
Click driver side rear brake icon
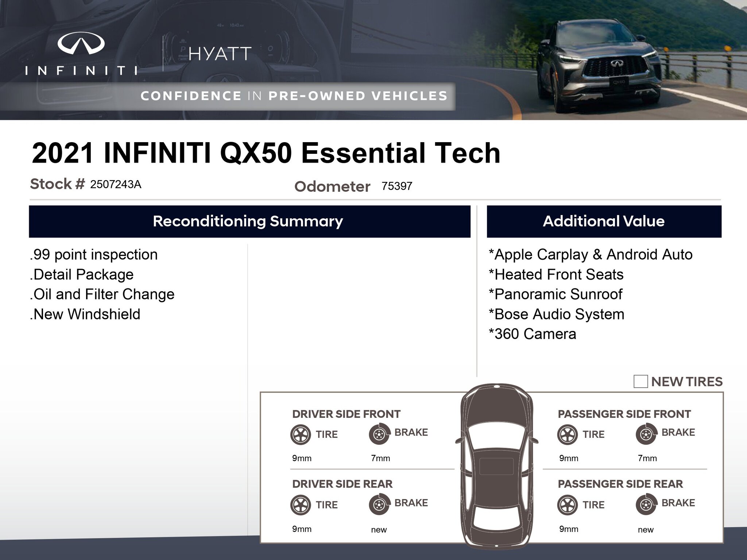379,505
